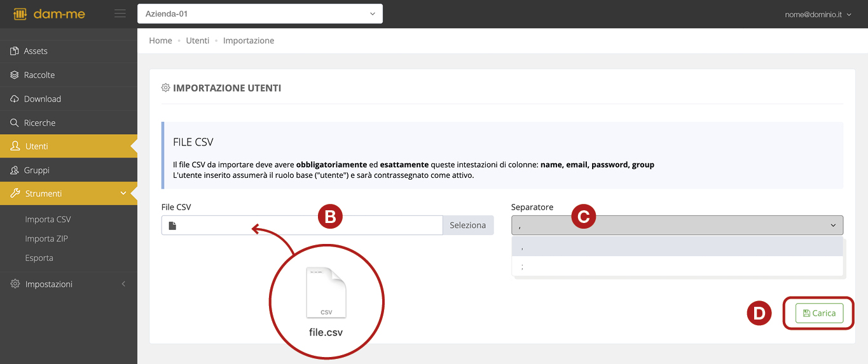
Task: Click the Gruppi group icon
Action: click(x=15, y=170)
